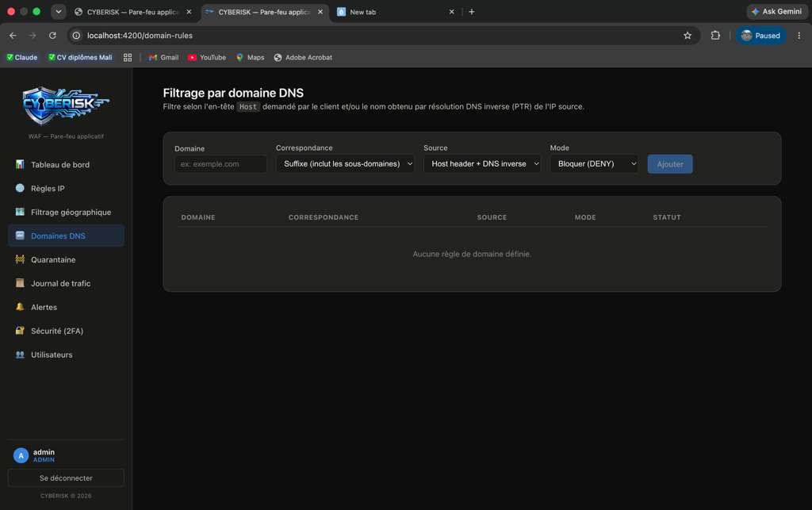Close the first CYBERISK tab
The width and height of the screenshot is (812, 510).
pyautogui.click(x=189, y=12)
